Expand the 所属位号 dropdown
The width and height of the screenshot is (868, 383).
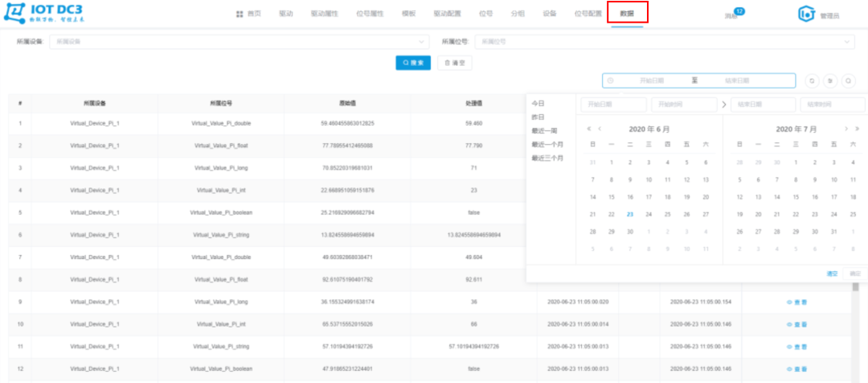[x=665, y=42]
